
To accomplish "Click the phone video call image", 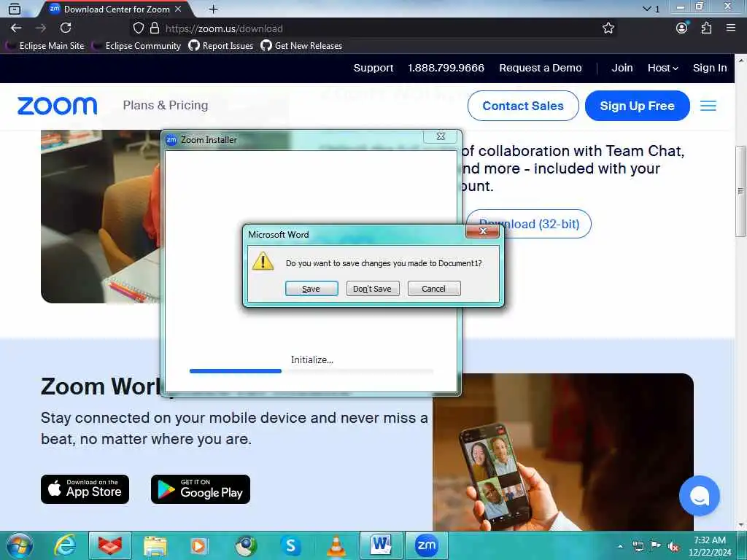I will 563,452.
